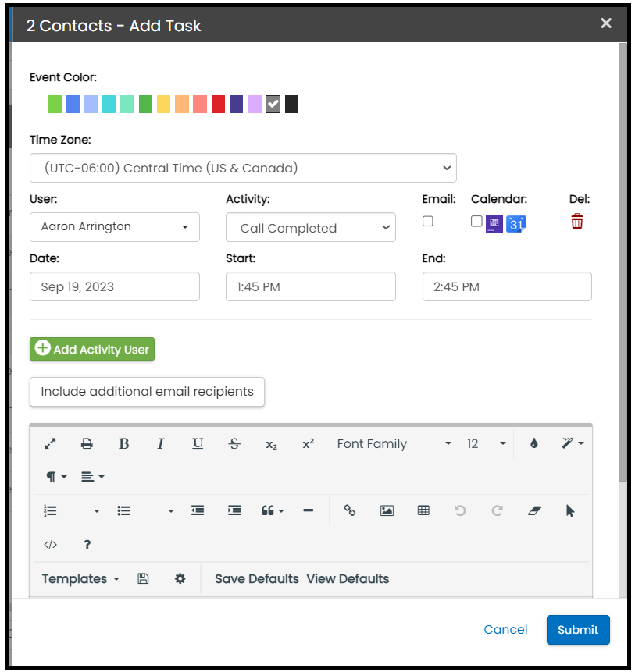Click Add Activity User button
Screen dimensions: 635x672
(x=92, y=349)
